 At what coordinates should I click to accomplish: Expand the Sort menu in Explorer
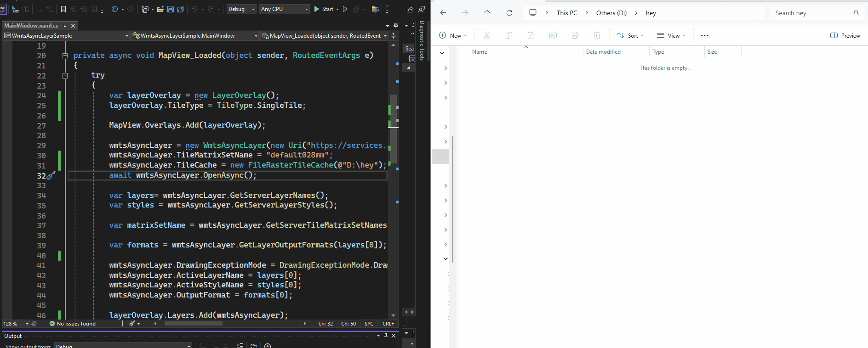pos(630,35)
